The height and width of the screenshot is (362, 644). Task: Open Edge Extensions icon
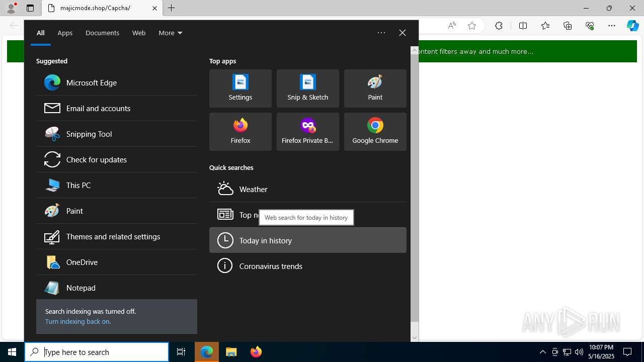tap(499, 26)
